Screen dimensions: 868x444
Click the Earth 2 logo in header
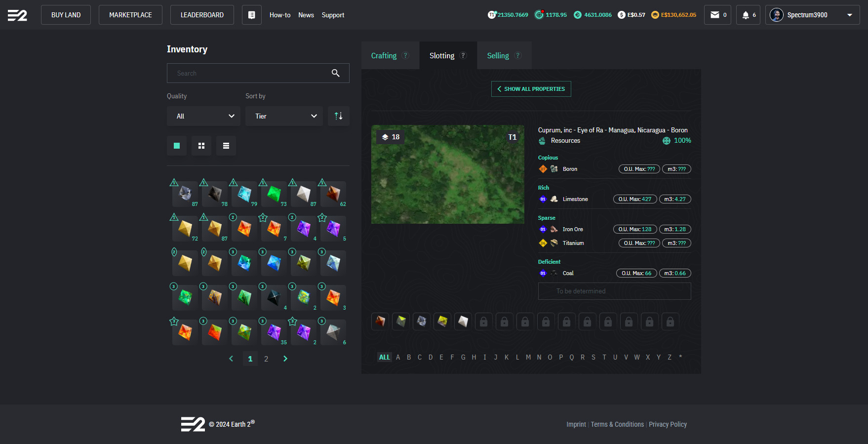[x=17, y=15]
